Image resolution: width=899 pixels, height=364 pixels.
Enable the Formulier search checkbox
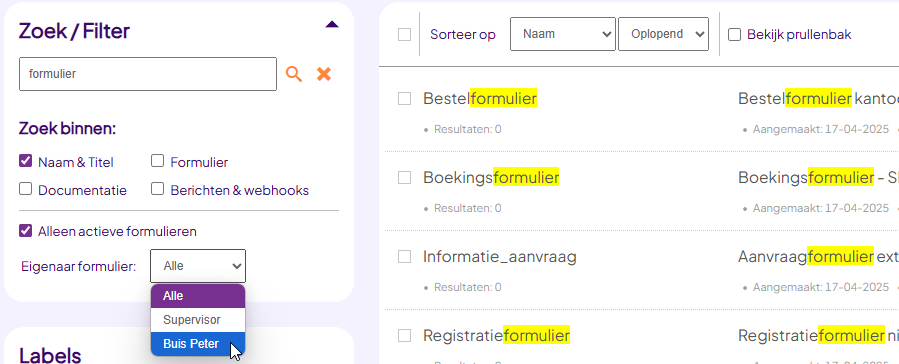tap(157, 161)
